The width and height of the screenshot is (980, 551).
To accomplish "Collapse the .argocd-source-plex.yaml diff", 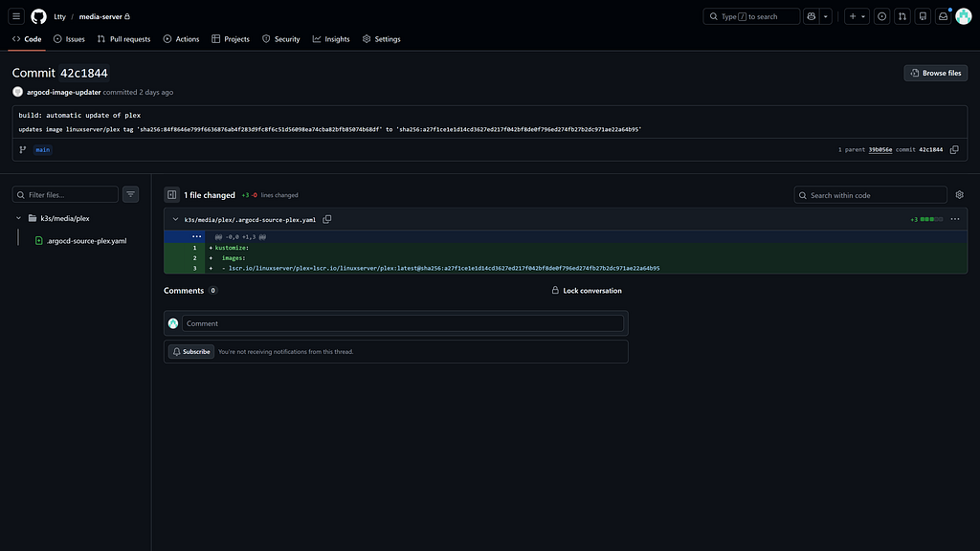I will pyautogui.click(x=175, y=219).
